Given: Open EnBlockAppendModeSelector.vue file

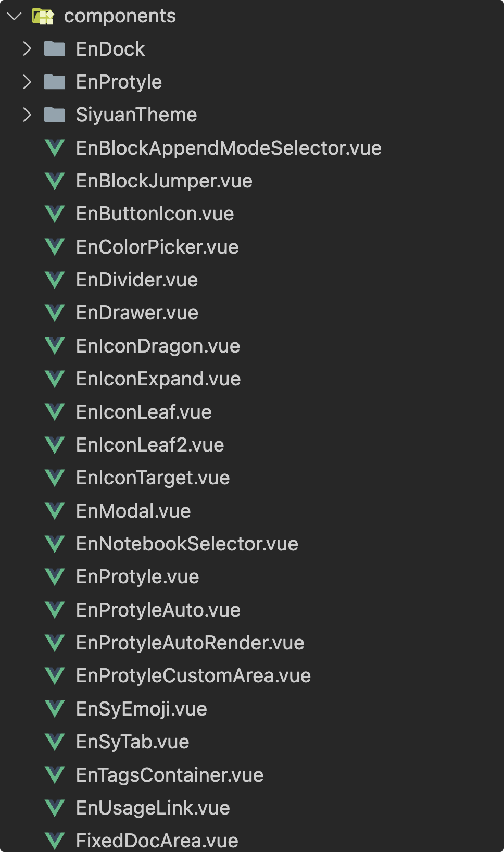Looking at the screenshot, I should coord(229,148).
